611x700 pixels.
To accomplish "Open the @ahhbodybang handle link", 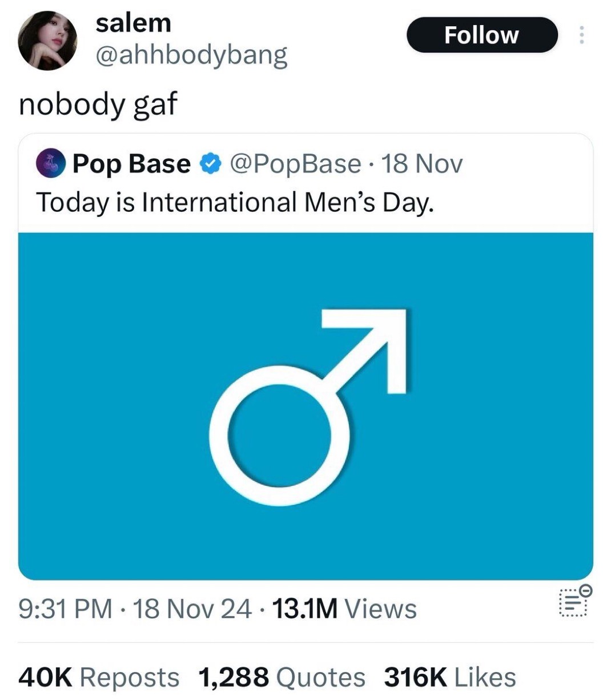I will pyautogui.click(x=191, y=55).
